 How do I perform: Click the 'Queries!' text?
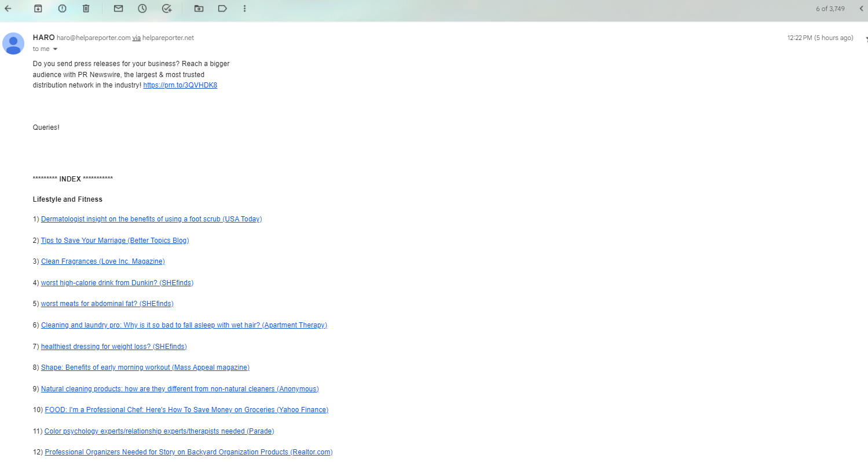pyautogui.click(x=46, y=128)
